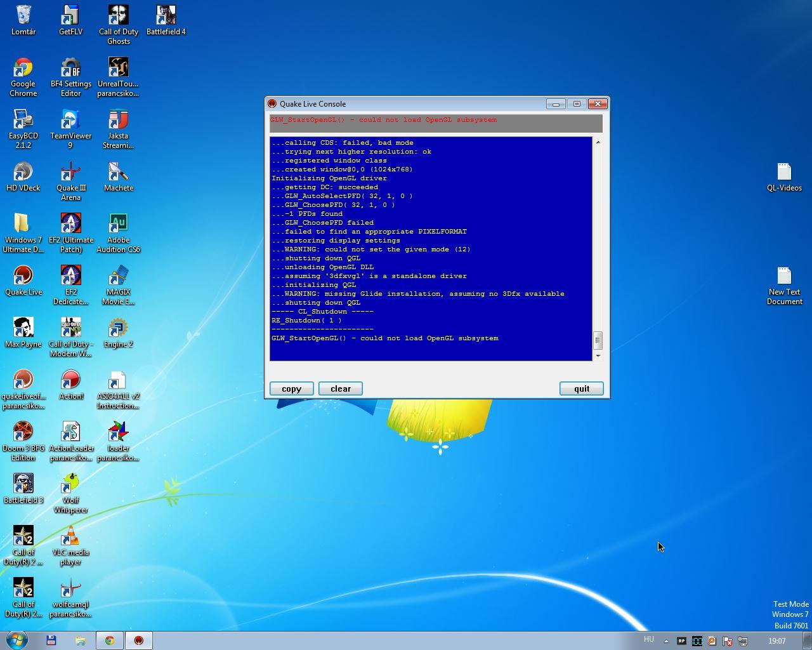Select the Lomtár recycle bin icon
Screen dimensions: 812x650
point(23,20)
